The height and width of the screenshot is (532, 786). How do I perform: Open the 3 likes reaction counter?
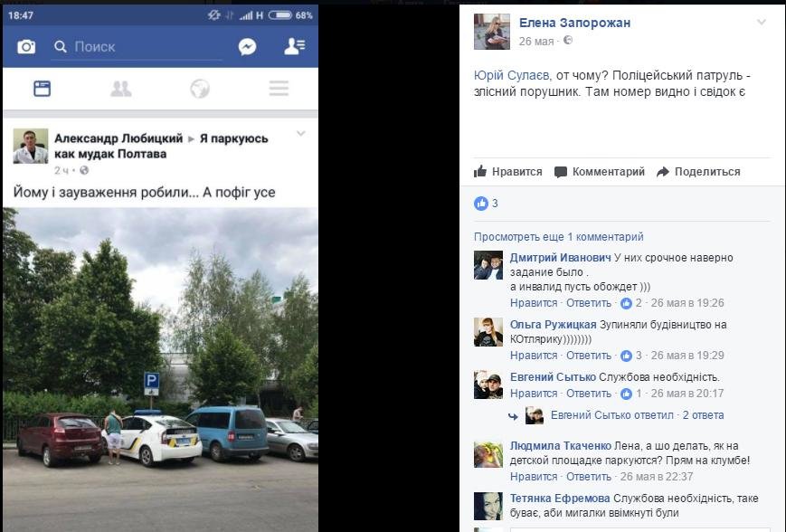(486, 203)
